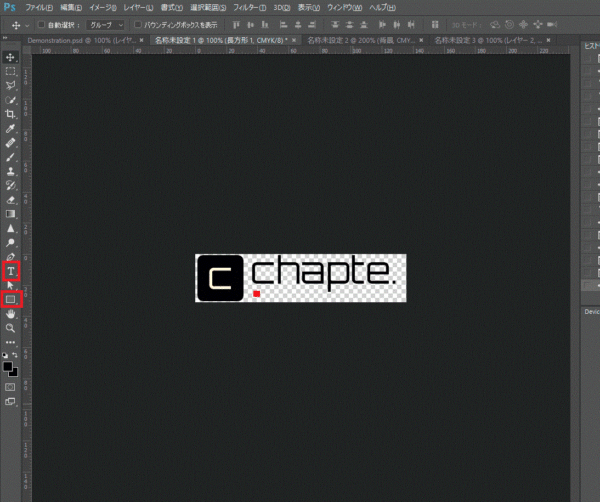
Task: Click the Auto-Align Layers icon
Action: [x=435, y=25]
